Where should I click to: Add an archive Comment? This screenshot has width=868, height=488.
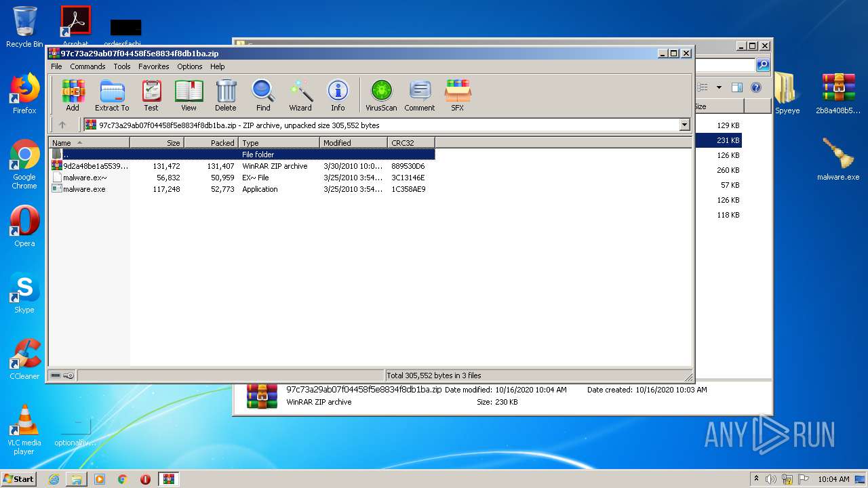coord(420,96)
